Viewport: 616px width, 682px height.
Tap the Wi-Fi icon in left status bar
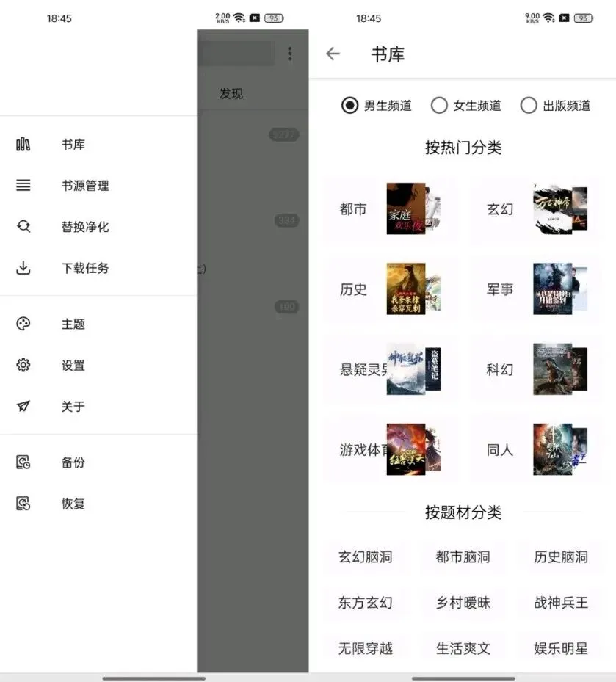tap(239, 18)
